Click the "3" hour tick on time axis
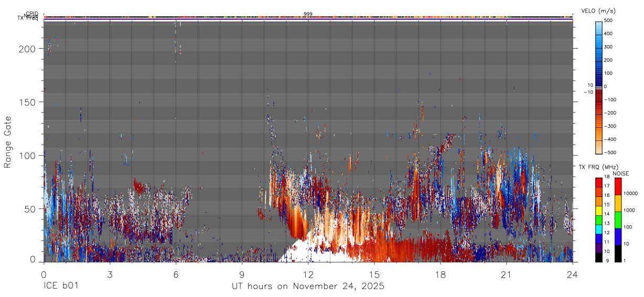644x297 pixels. pyautogui.click(x=110, y=274)
